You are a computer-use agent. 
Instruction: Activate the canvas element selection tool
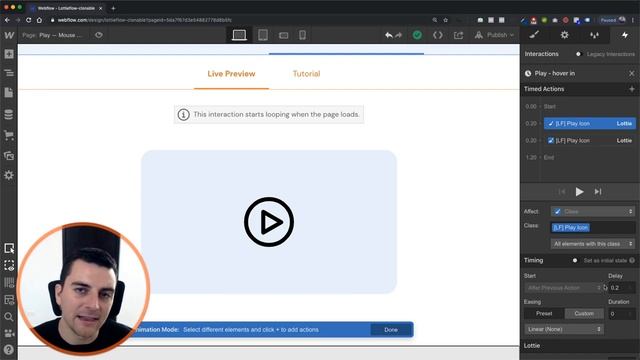pos(9,248)
